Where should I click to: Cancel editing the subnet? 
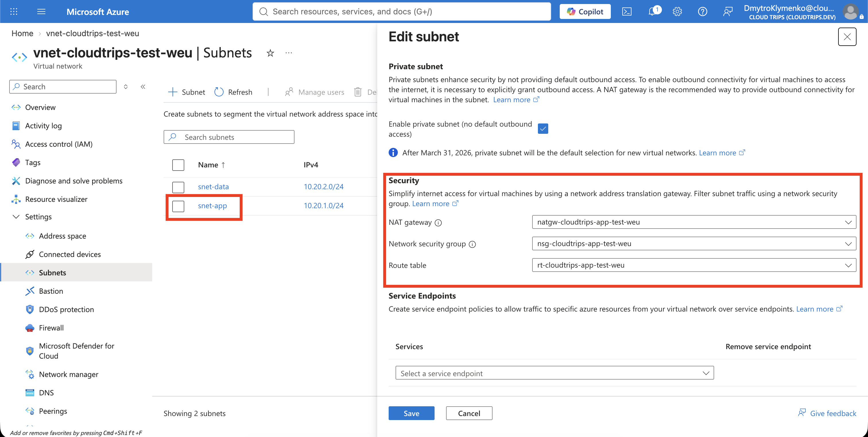click(x=469, y=413)
